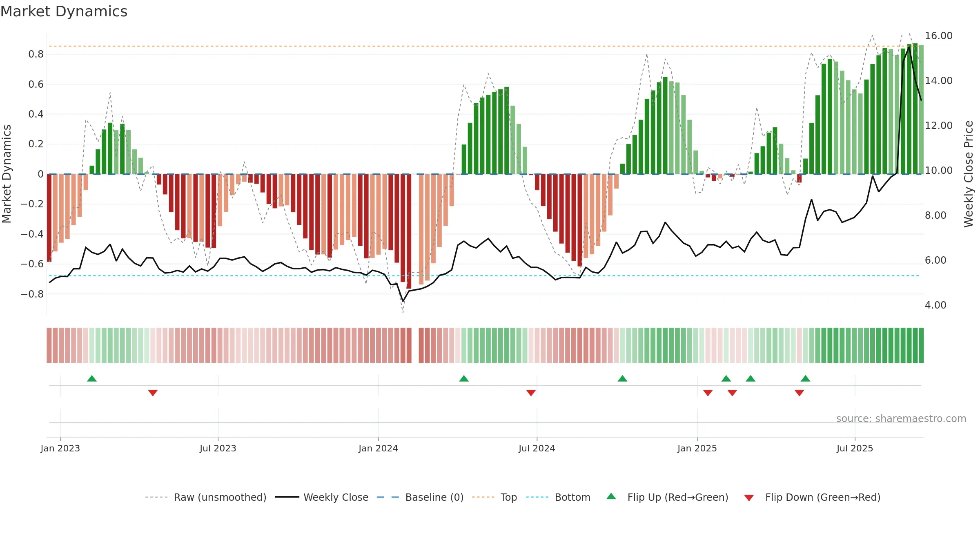Screen dimensions: 980x551
Task: Click the Market Dynamics chart title
Action: pos(64,11)
